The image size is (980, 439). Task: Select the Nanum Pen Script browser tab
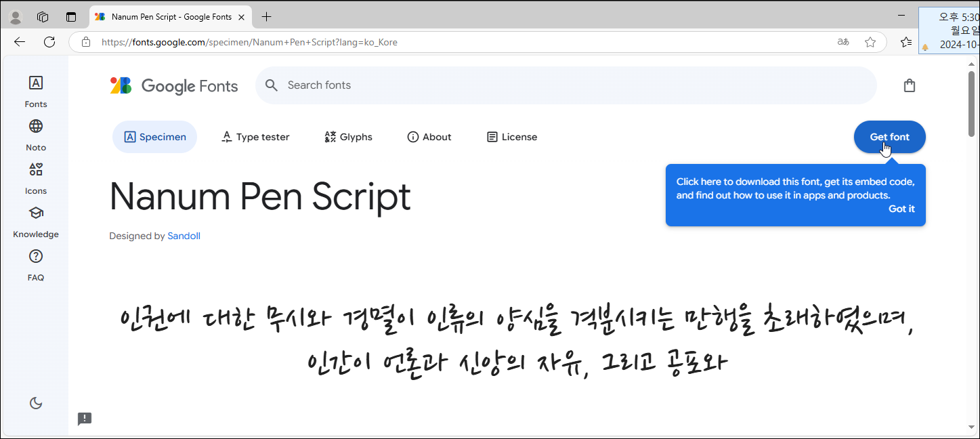171,17
